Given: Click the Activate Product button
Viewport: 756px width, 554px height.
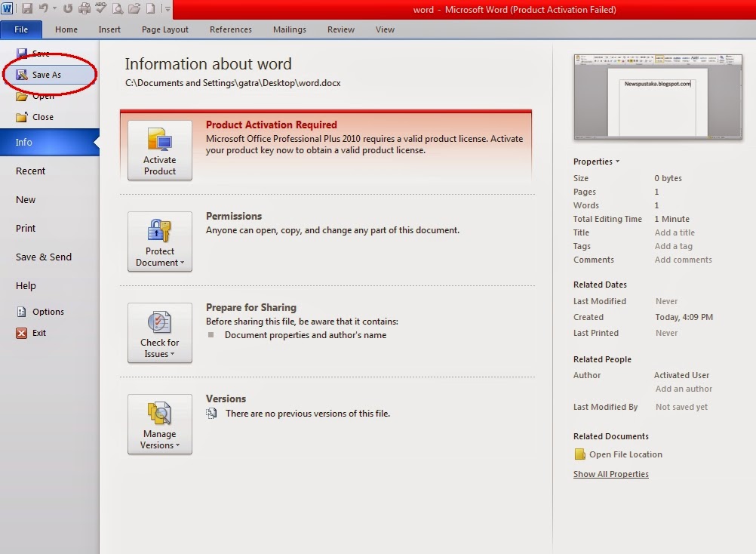Looking at the screenshot, I should 160,150.
